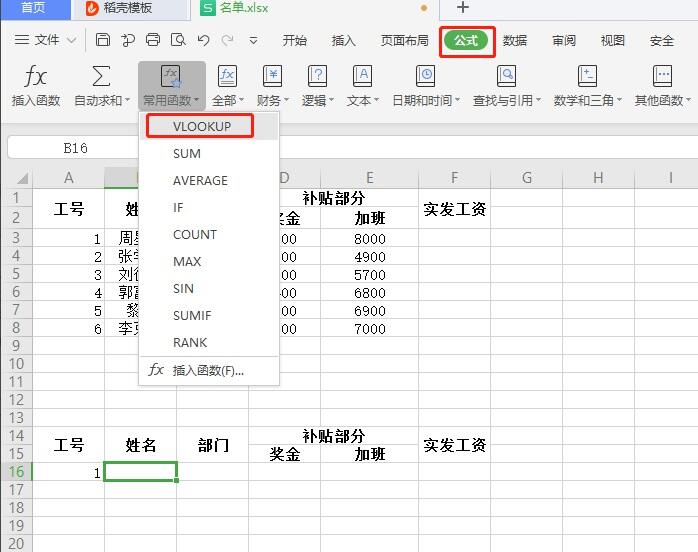The image size is (698, 552).
Task: Switch to the 页面布局 ribbon tab
Action: pyautogui.click(x=405, y=41)
